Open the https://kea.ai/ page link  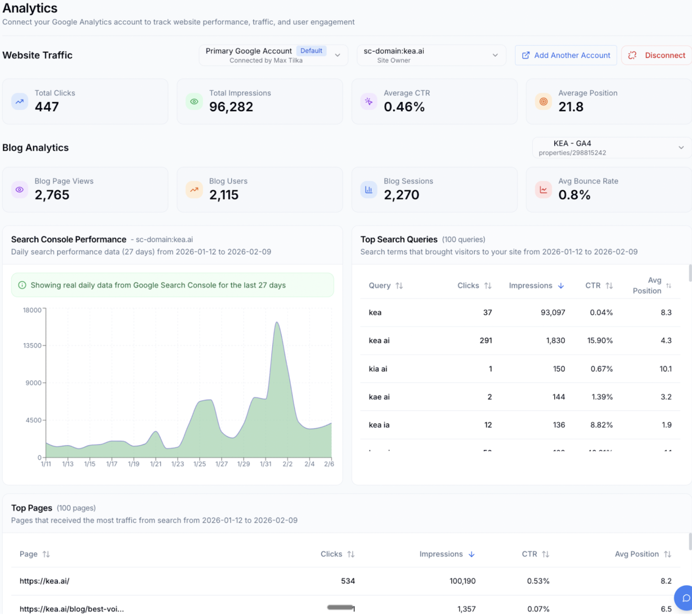(x=44, y=580)
